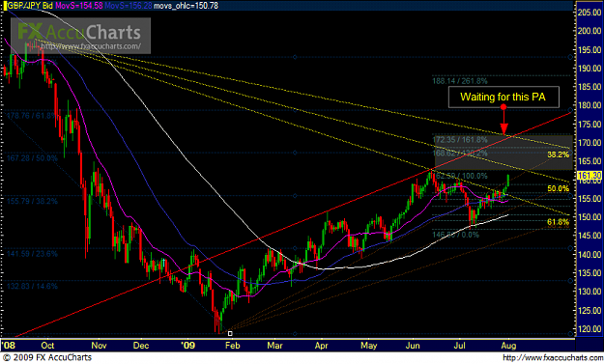Click the 185.00 price axis label
Screen dimensions: 604x364
pyautogui.click(x=590, y=87)
